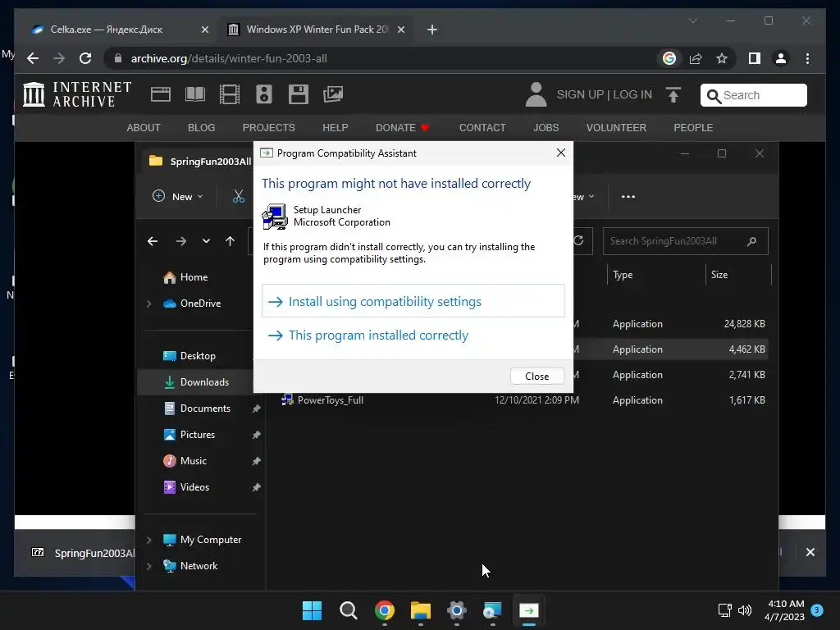Click Install using compatibility settings

(x=413, y=301)
